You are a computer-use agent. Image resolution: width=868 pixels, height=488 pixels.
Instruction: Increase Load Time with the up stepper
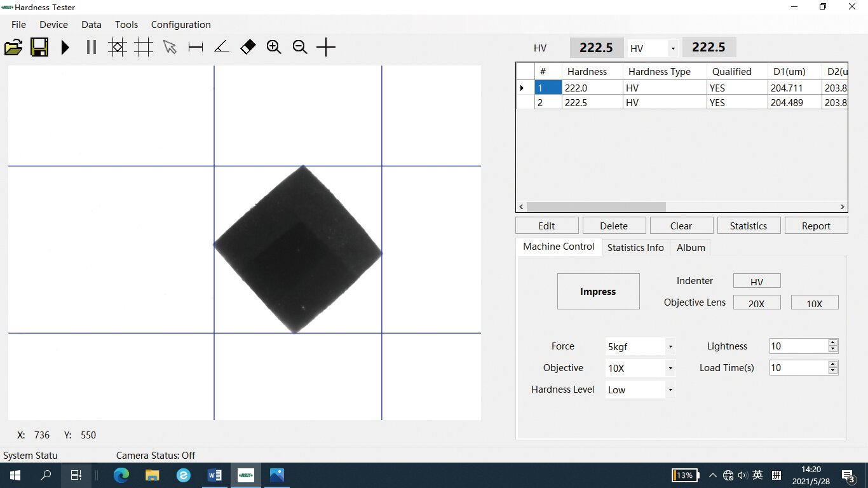point(833,364)
